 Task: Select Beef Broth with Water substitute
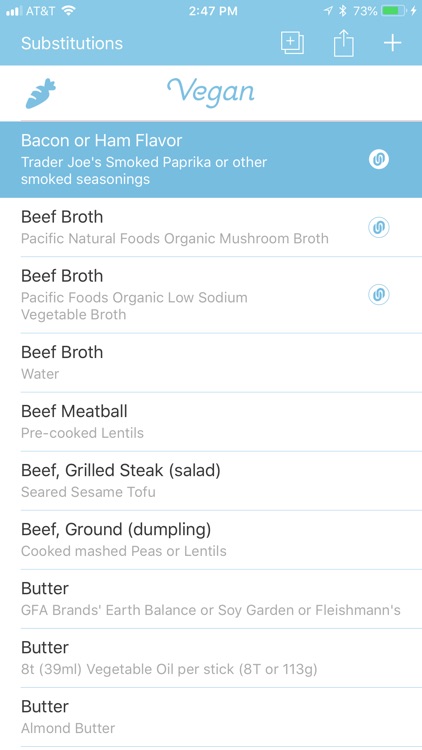coord(211,363)
